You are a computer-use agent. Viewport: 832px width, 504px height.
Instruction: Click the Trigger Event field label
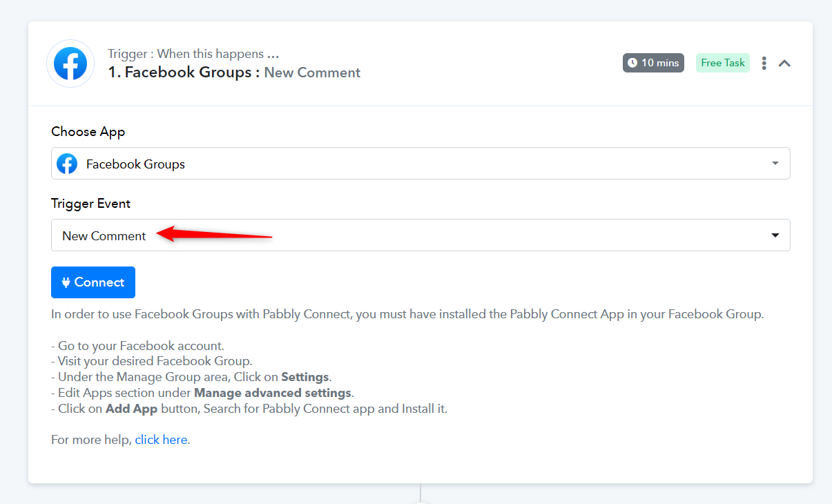click(x=90, y=204)
